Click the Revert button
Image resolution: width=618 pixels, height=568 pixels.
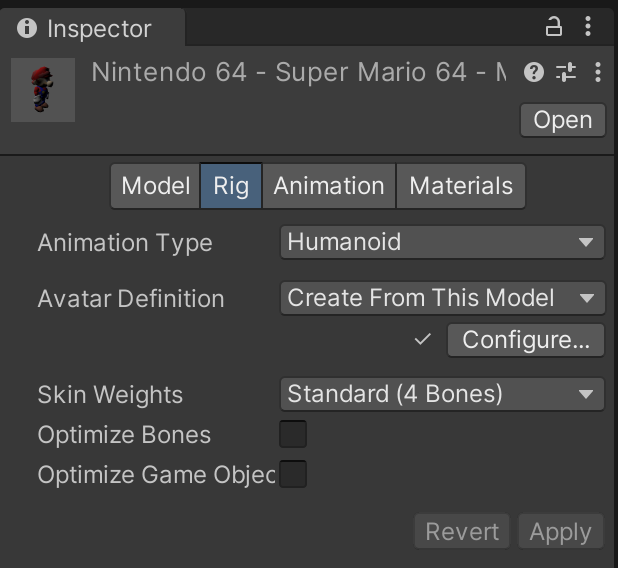[462, 531]
